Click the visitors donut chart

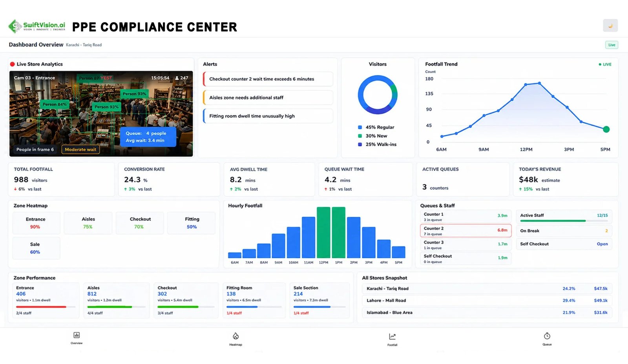point(378,95)
